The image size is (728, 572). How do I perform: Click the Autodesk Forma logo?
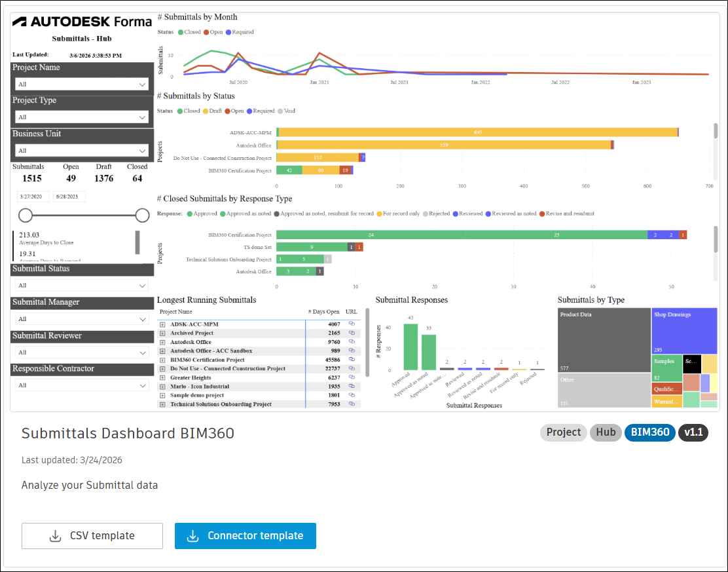coord(82,22)
